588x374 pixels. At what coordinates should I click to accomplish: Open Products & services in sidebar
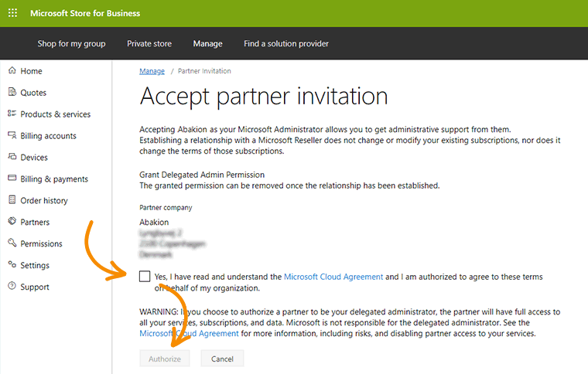pos(56,114)
